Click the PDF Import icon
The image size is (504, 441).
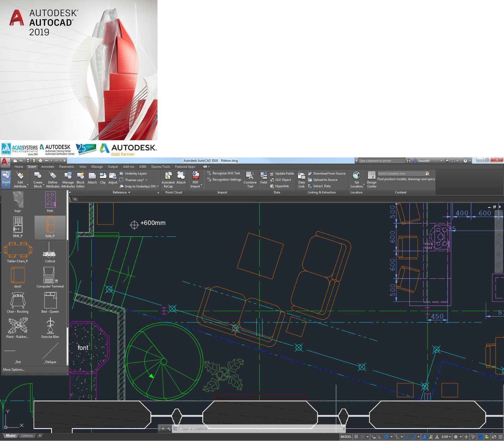195,179
